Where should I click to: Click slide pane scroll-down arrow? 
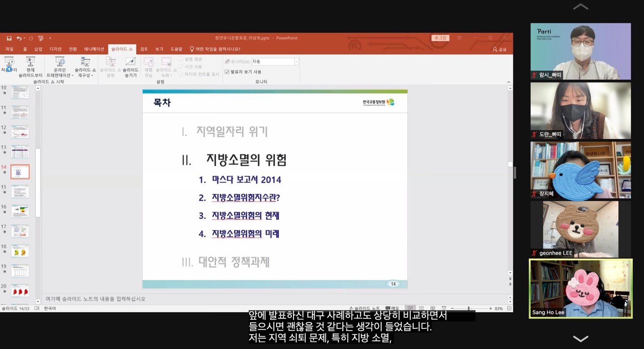click(x=510, y=272)
